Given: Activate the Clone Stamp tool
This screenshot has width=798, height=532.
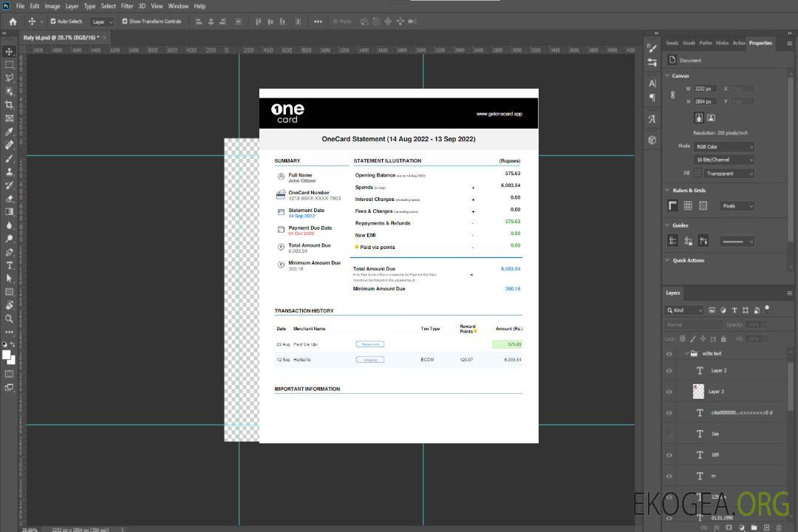Looking at the screenshot, I should point(9,172).
